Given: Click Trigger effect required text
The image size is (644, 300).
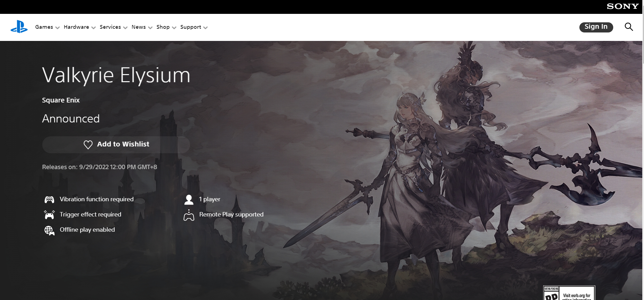Looking at the screenshot, I should point(91,214).
